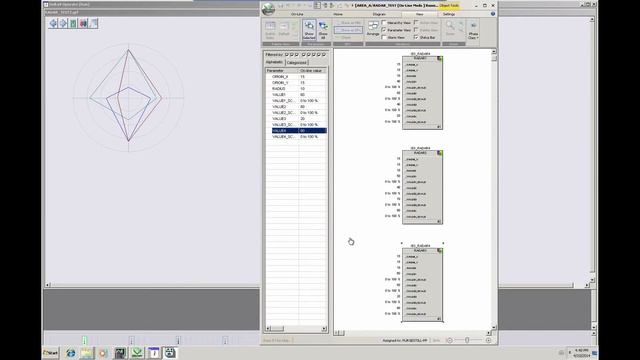
Task: Switch to the Settings ribbon tab
Action: click(449, 14)
